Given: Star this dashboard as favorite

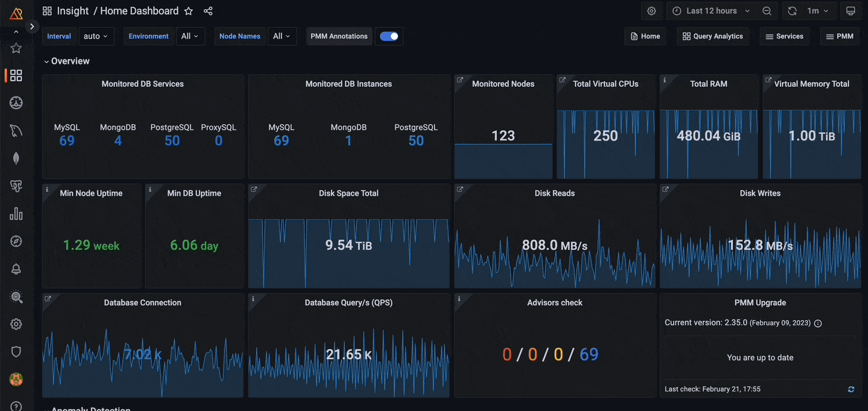Looking at the screenshot, I should click(188, 11).
